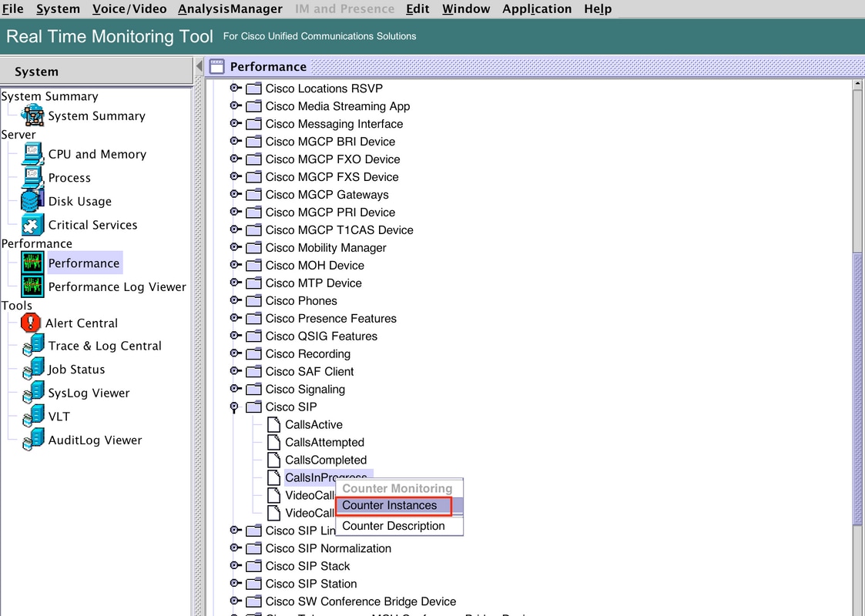Open the System Summary icon
Viewport: 865px width, 616px height.
click(32, 115)
